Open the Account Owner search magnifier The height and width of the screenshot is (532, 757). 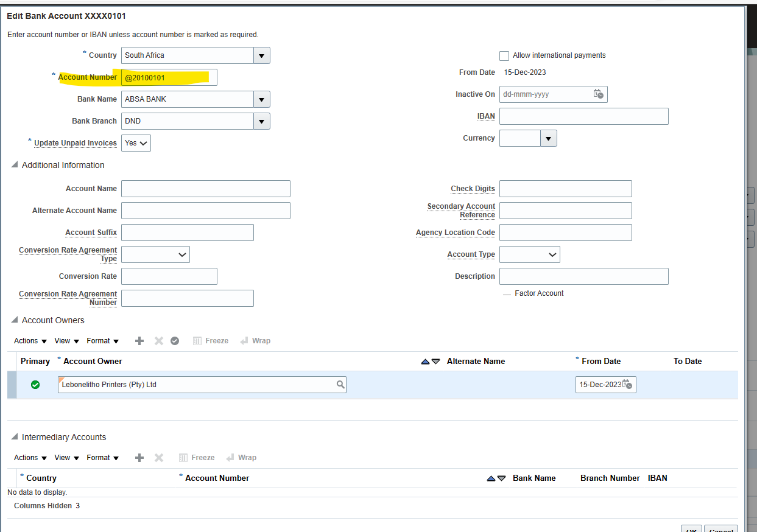(340, 385)
